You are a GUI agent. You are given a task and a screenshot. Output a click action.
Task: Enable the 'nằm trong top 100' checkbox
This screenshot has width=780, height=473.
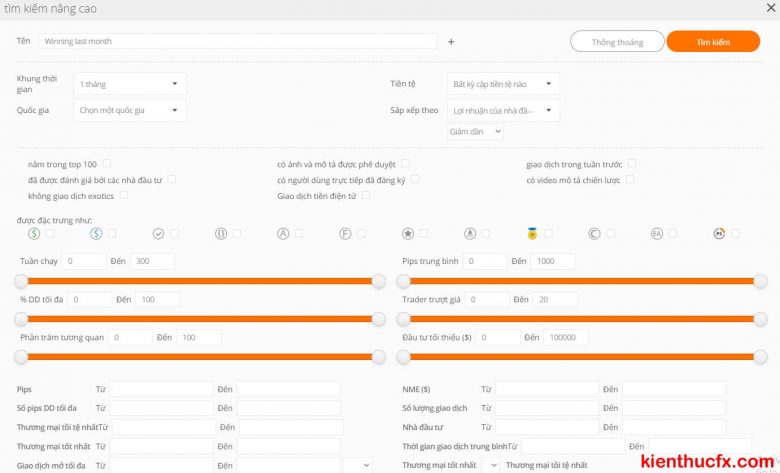pos(107,163)
